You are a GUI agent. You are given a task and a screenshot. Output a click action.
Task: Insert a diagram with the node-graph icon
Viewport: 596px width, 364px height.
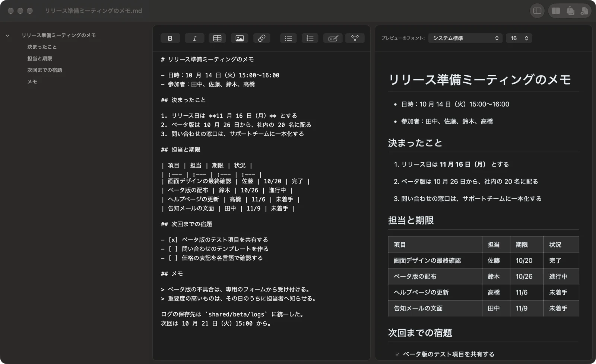point(355,38)
